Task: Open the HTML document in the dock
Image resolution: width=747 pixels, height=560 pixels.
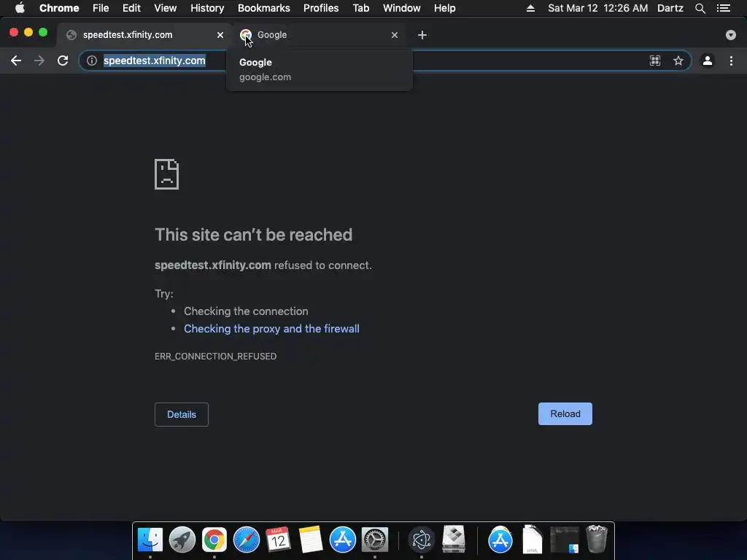Action: pyautogui.click(x=532, y=540)
